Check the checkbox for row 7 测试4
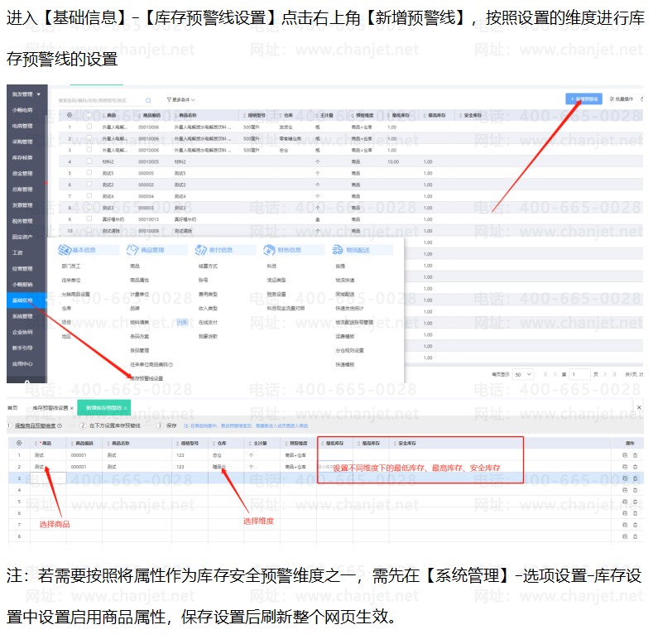Viewport: 658px width, 644px height. [x=89, y=195]
